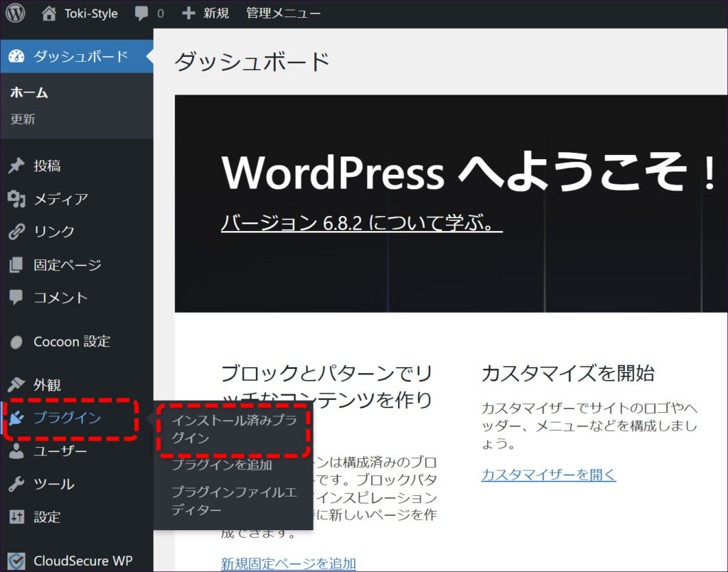Click the chain link icon for リンク
Screen dimensions: 728x572
(16, 232)
